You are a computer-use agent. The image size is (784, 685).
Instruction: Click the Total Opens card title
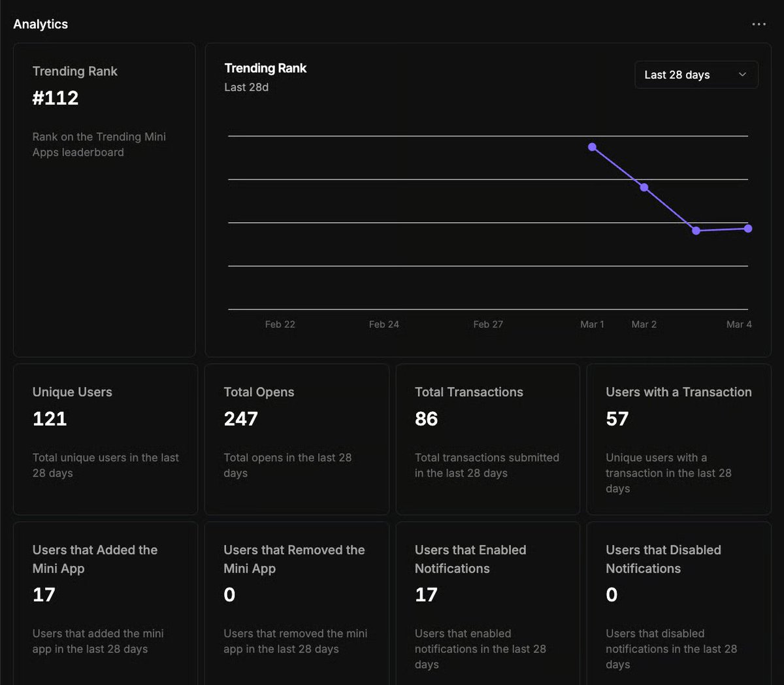click(259, 392)
